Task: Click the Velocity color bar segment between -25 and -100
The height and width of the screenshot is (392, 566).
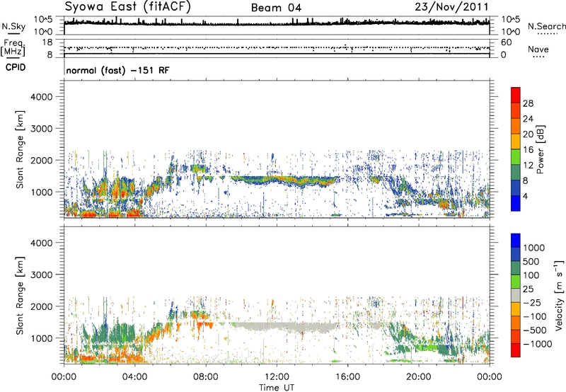Action: (516, 309)
